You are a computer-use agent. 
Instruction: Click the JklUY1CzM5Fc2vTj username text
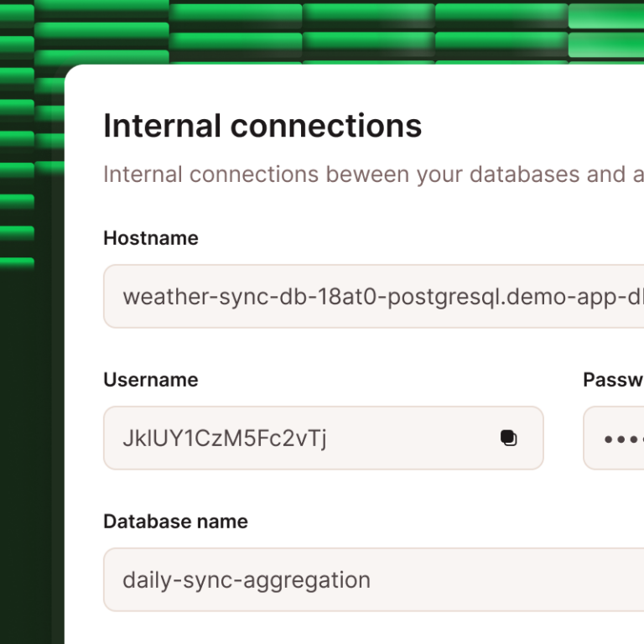(x=225, y=438)
